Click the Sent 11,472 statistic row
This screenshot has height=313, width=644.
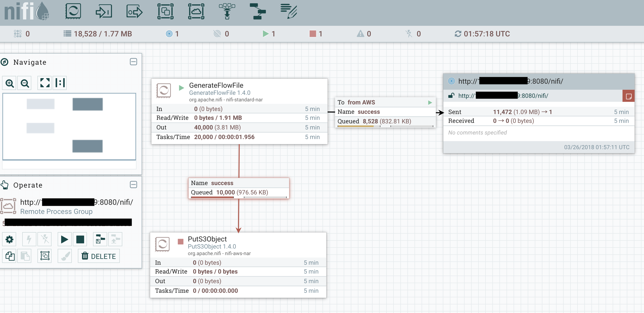click(x=539, y=112)
